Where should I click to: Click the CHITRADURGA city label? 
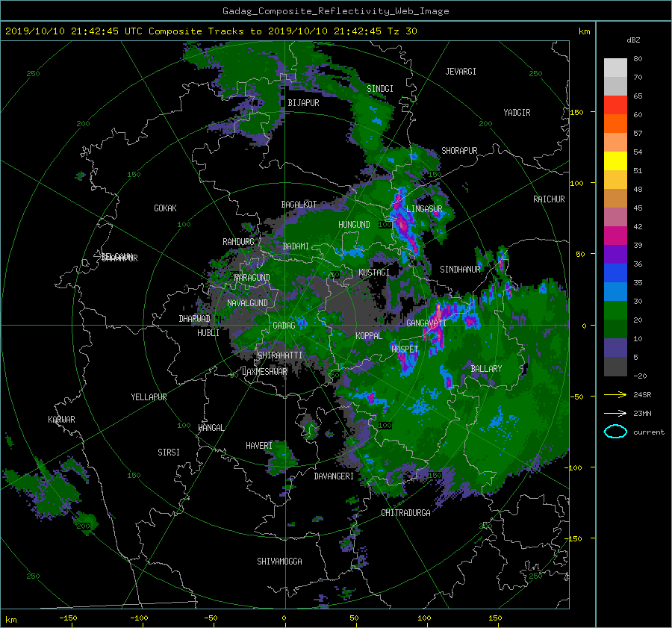pyautogui.click(x=406, y=513)
